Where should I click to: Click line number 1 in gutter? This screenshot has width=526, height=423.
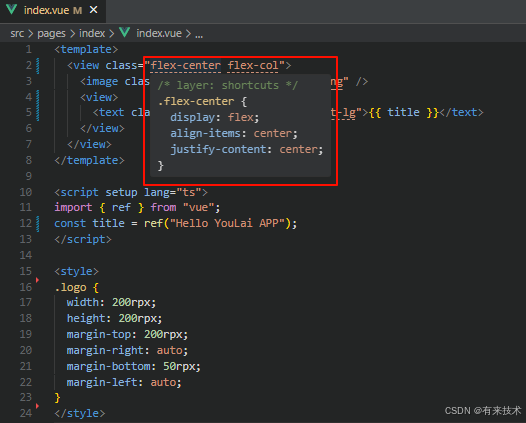[x=29, y=49]
